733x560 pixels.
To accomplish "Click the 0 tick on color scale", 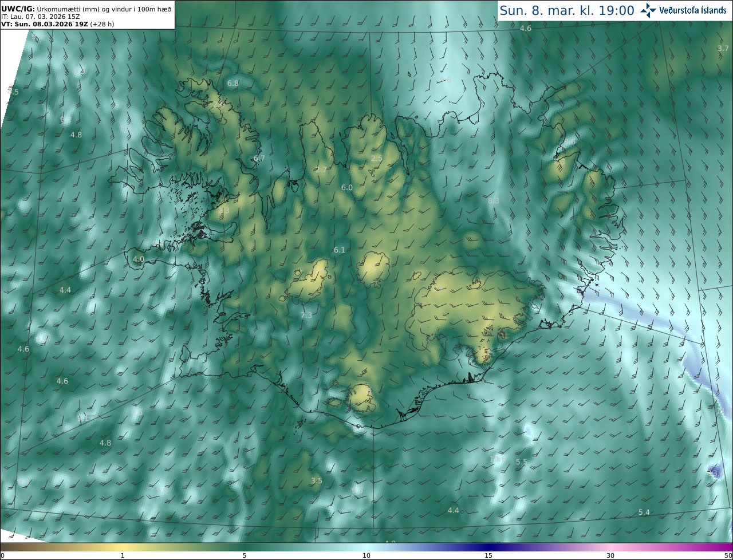I will 2,555.
